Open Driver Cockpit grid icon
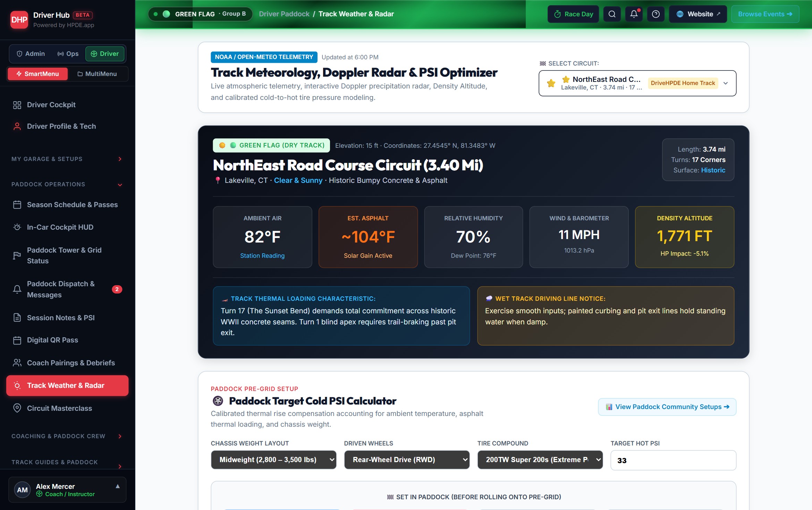 [17, 105]
